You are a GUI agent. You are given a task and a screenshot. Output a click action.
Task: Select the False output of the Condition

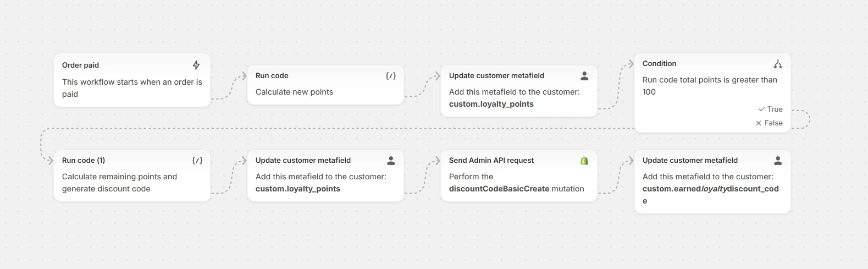tap(769, 123)
